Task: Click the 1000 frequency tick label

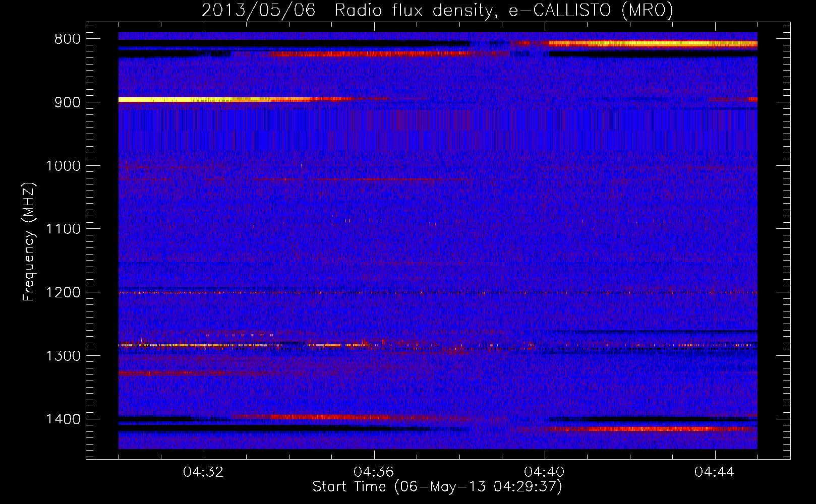Action: click(x=63, y=166)
